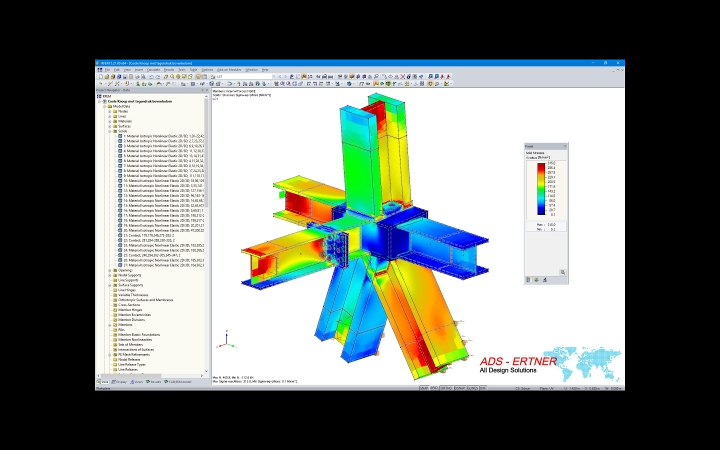Screen dimensions: 720x450
Task: Open the File menu
Action: pyautogui.click(x=108, y=70)
